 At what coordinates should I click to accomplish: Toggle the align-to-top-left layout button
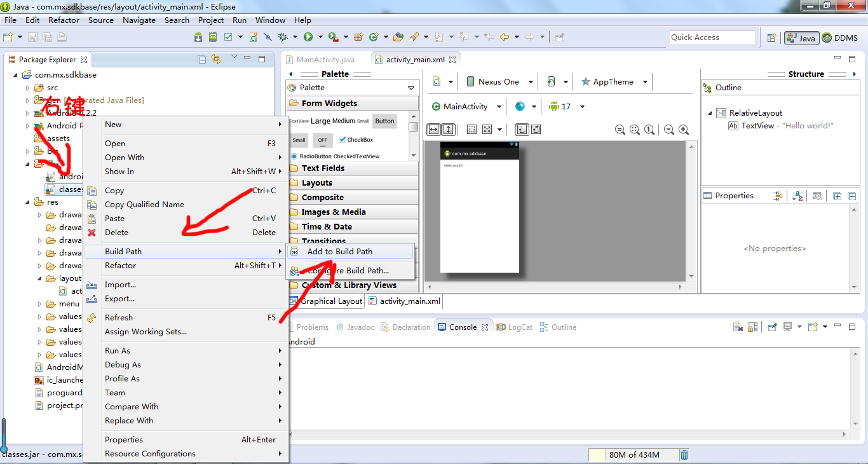pyautogui.click(x=521, y=130)
